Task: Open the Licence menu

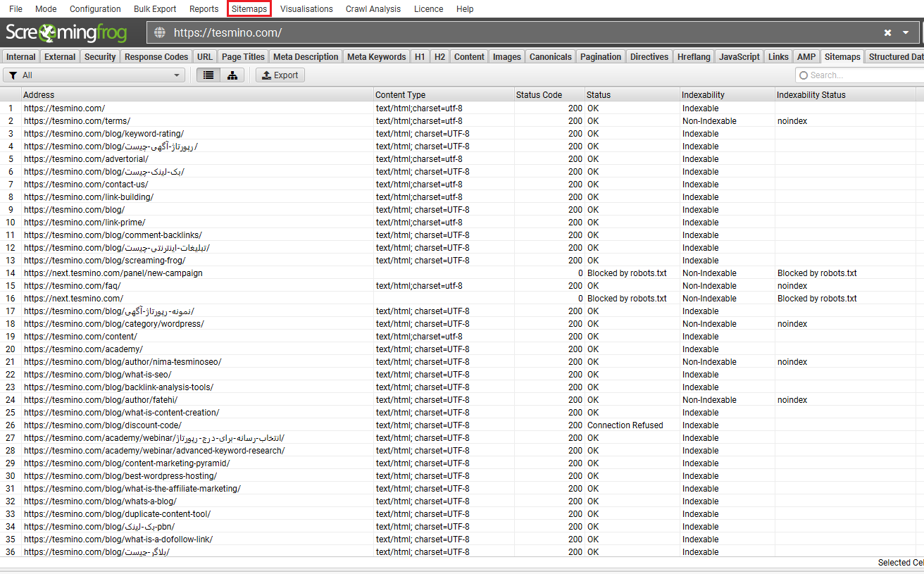Action: [x=428, y=9]
